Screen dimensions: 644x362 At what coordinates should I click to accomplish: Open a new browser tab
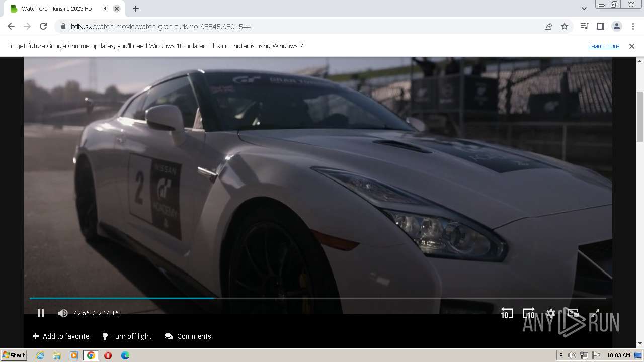pyautogui.click(x=136, y=9)
